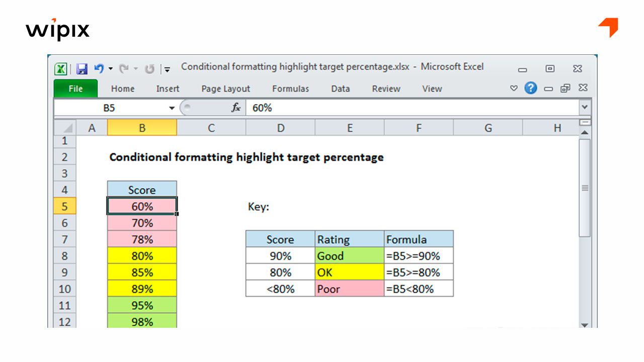
Task: Open the Customize Quick Access Toolbar menu
Action: 167,69
